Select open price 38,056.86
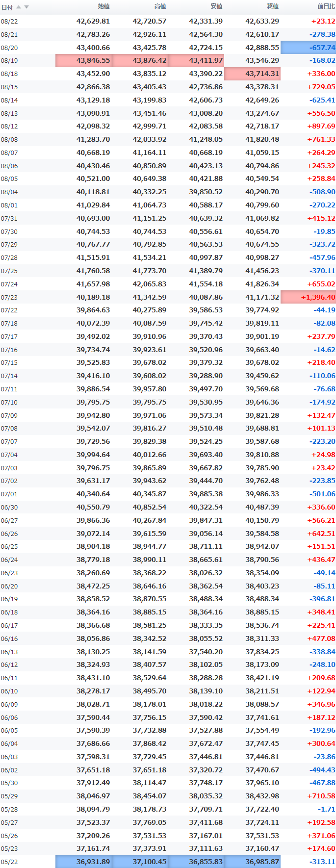This screenshot has width=336, height=868. (x=93, y=638)
